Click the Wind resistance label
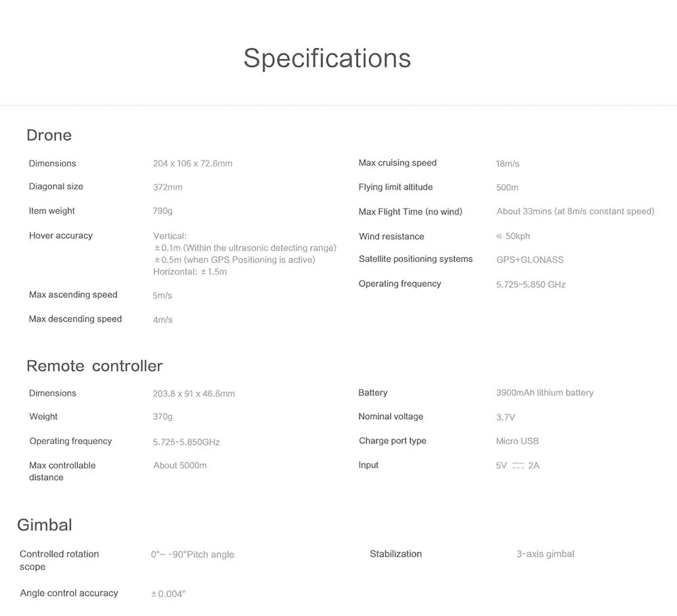 [391, 236]
